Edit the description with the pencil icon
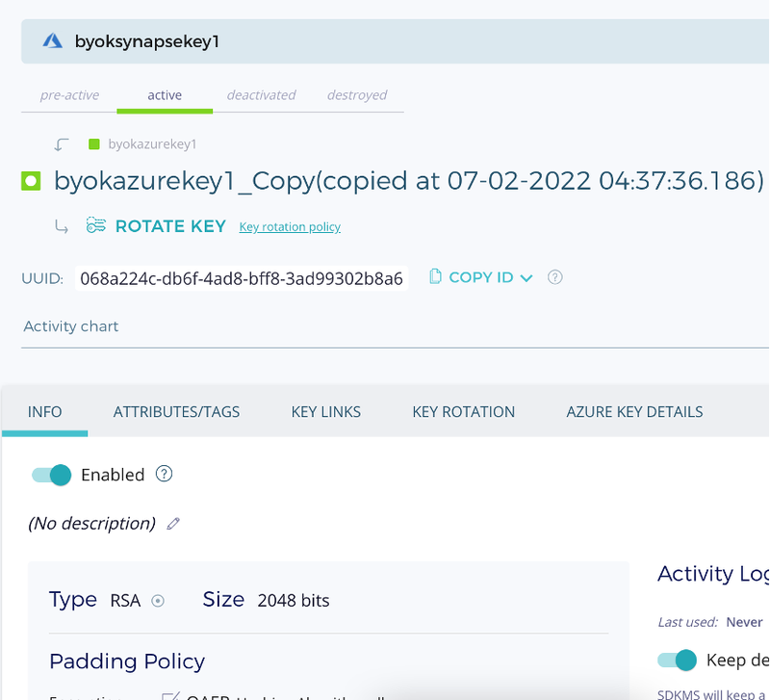770x700 pixels. point(173,524)
